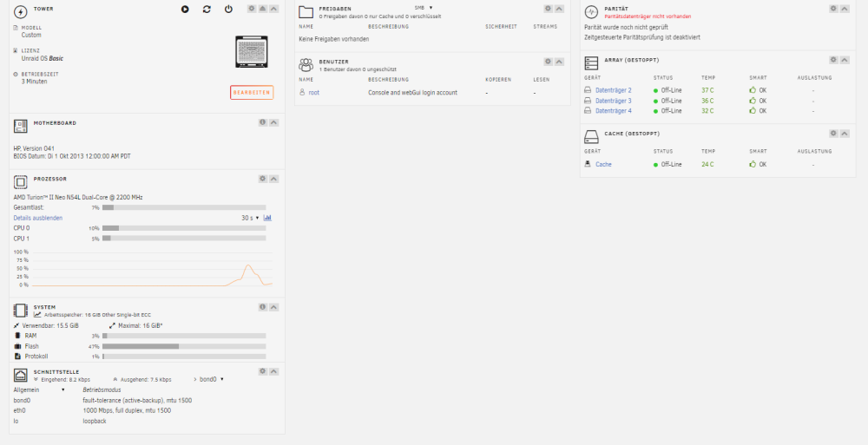Click the Bearbeiten button

[x=252, y=93]
